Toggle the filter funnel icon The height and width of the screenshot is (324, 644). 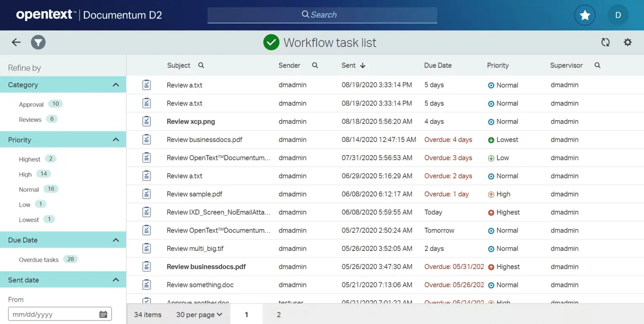click(x=38, y=42)
